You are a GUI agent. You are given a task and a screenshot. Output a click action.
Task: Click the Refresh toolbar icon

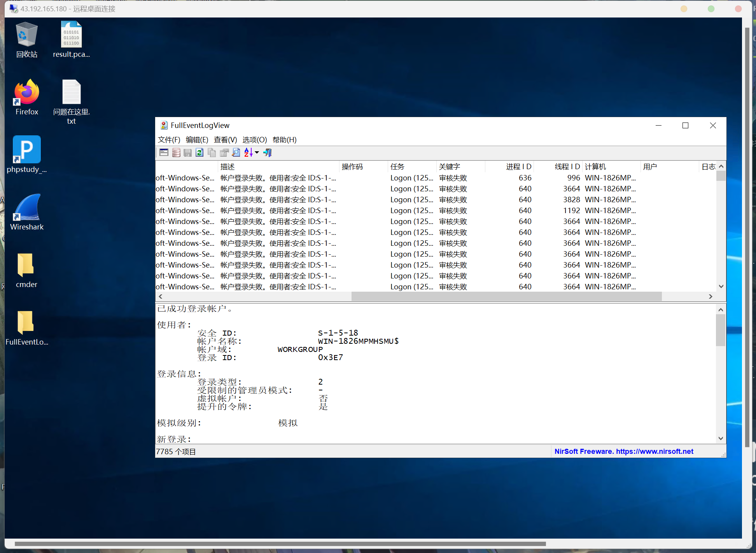pos(199,153)
